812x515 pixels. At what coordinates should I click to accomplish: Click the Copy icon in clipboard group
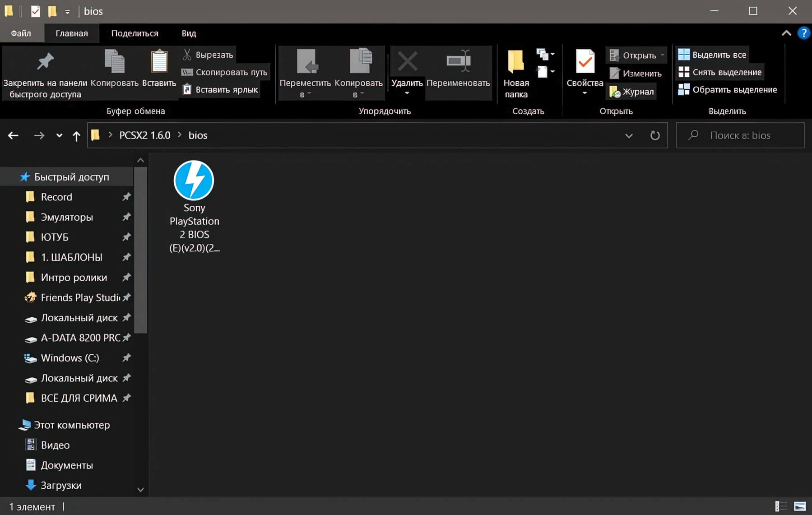click(115, 61)
